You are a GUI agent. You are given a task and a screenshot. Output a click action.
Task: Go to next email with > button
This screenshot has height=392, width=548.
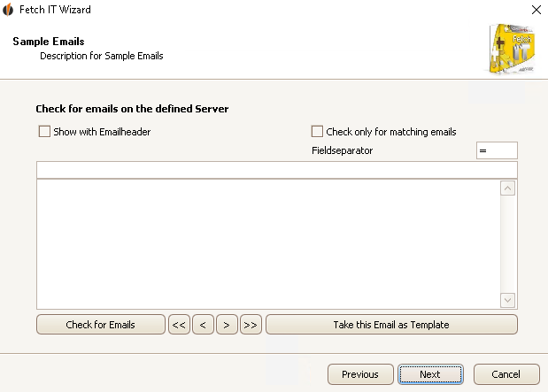click(x=227, y=325)
